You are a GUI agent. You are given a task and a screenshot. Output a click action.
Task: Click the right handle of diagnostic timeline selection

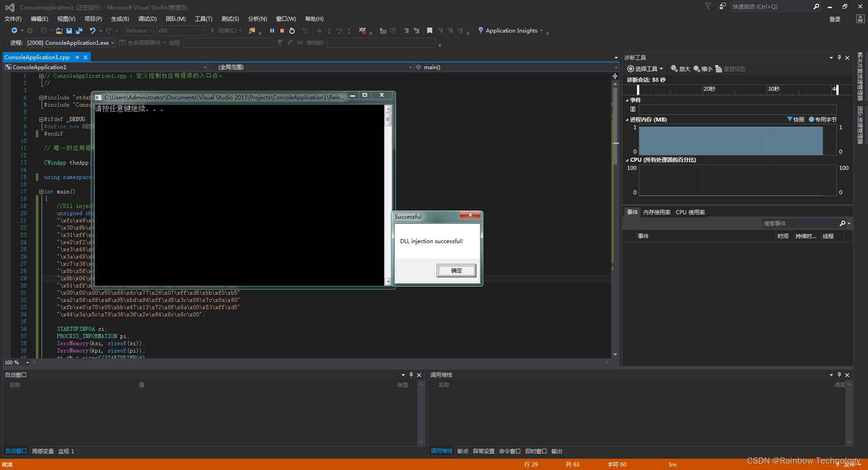point(837,89)
